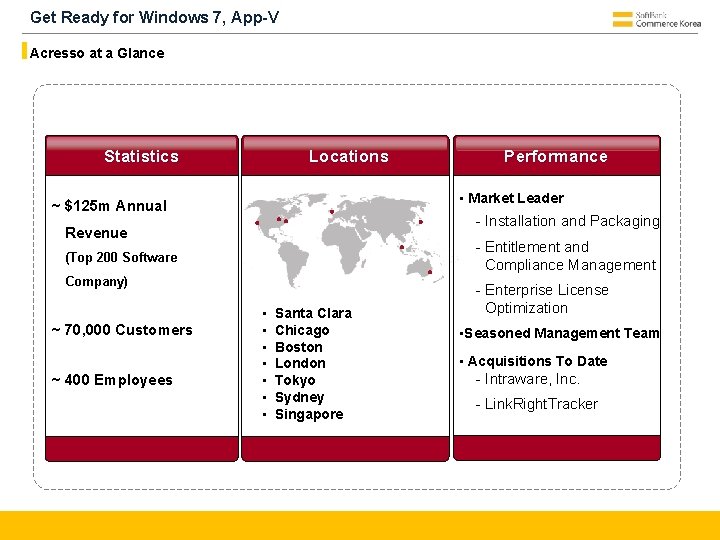The image size is (720, 540).
Task: Click the world map image
Action: pyautogui.click(x=344, y=240)
